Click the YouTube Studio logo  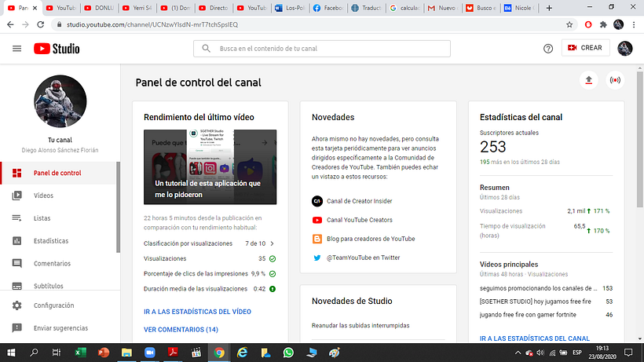[57, 49]
